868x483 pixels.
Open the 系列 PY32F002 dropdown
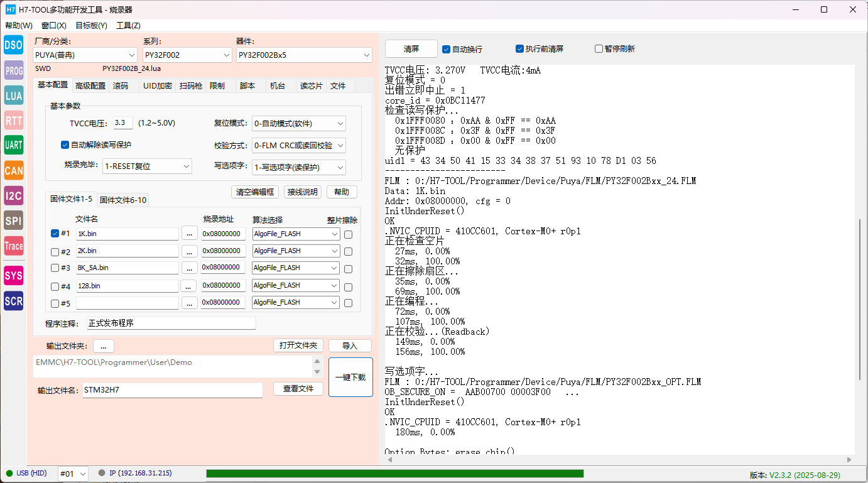click(x=187, y=55)
